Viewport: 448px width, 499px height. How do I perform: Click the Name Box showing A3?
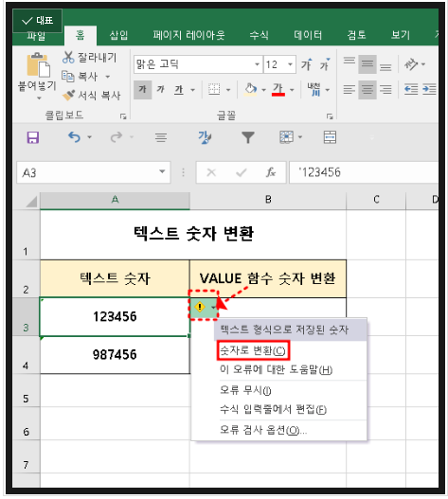(86, 172)
